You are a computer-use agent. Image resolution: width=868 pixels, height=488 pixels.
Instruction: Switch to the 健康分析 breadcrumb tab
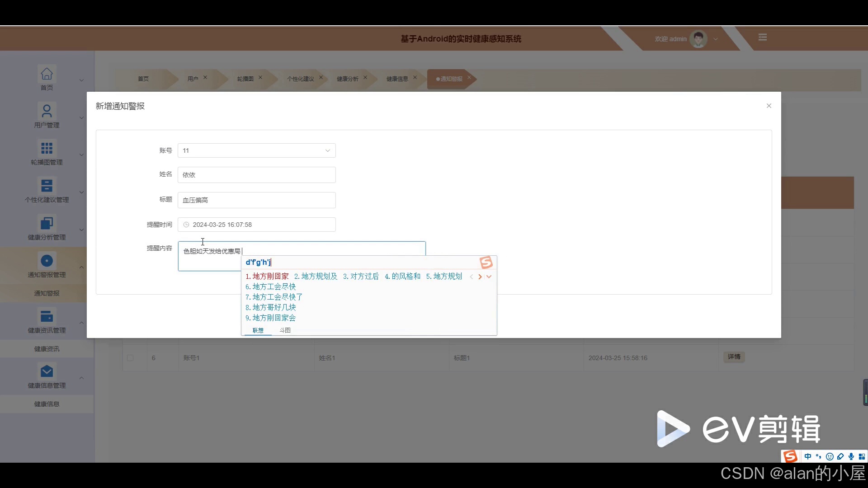tap(347, 79)
